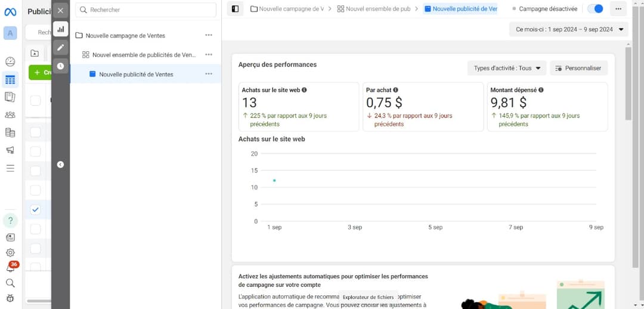Toggle the side panel layout icon
The height and width of the screenshot is (309, 644).
click(235, 9)
